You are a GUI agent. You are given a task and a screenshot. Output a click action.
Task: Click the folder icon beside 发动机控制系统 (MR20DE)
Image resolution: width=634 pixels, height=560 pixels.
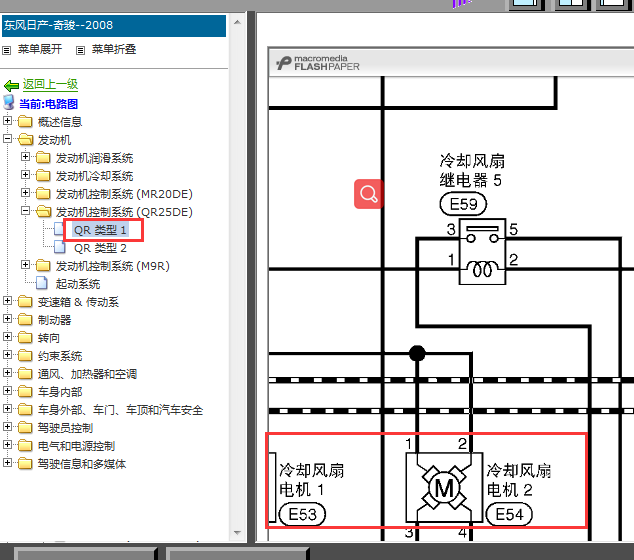(43, 193)
